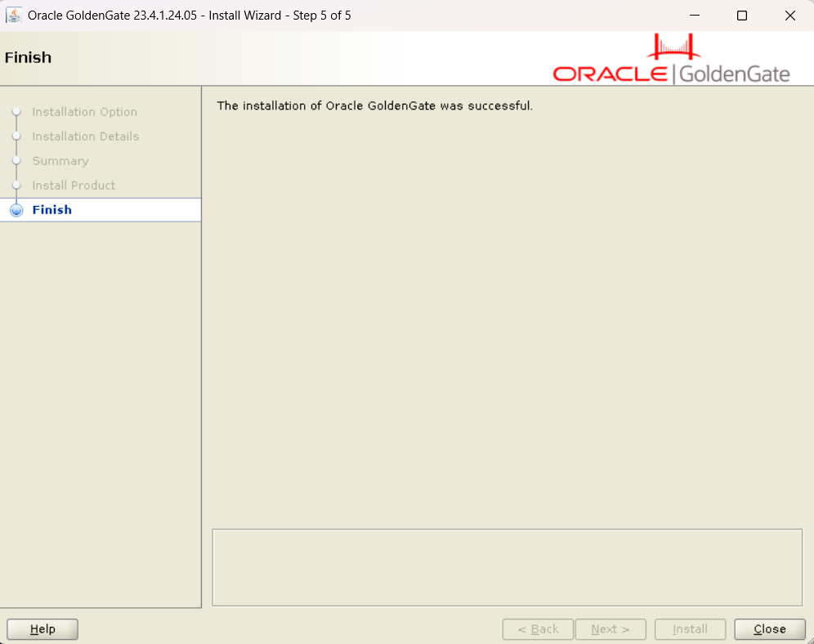Image resolution: width=814 pixels, height=644 pixels.
Task: Click the Installation Option step bullet
Action: pos(16,112)
